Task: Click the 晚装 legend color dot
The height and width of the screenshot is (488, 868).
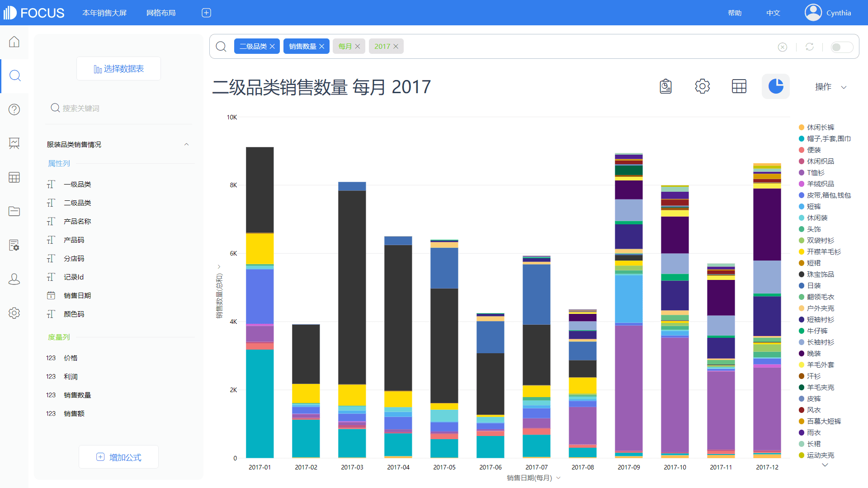Action: (802, 354)
